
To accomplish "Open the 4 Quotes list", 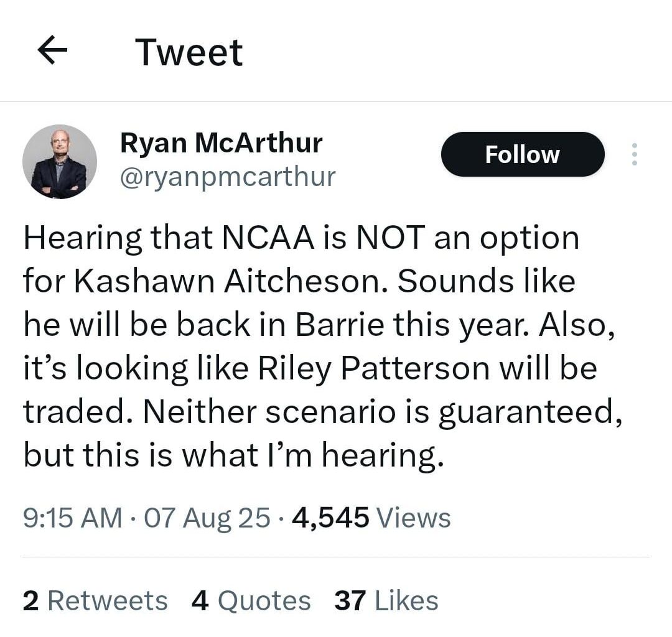I will pos(252,599).
